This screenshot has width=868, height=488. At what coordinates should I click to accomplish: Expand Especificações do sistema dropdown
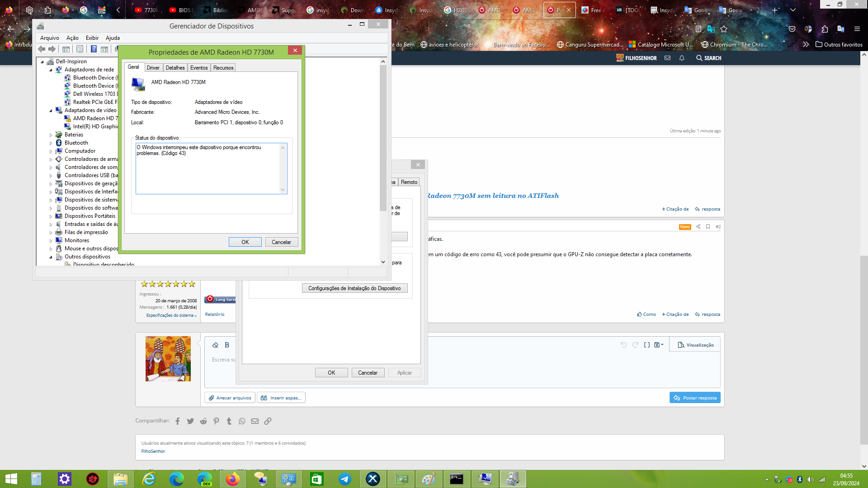click(171, 315)
